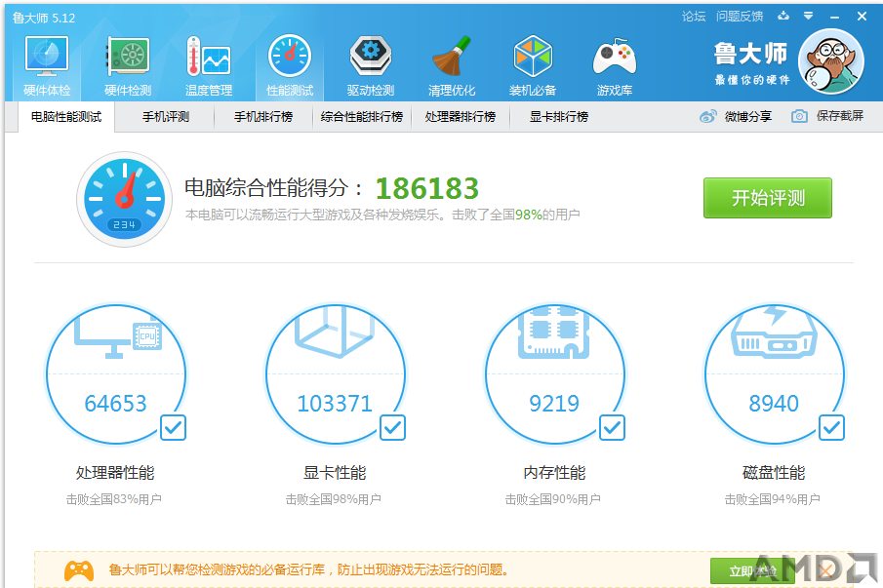Click the Weibo logo icon

[708, 116]
